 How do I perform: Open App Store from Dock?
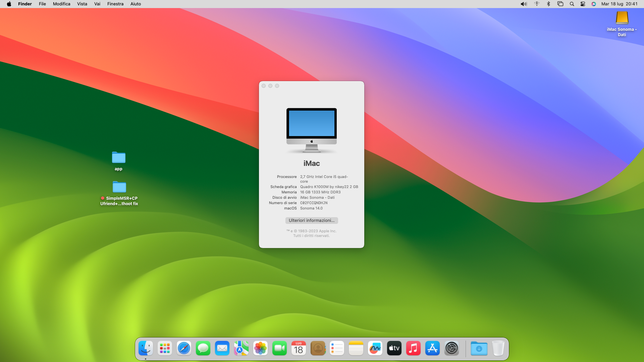coord(432,349)
